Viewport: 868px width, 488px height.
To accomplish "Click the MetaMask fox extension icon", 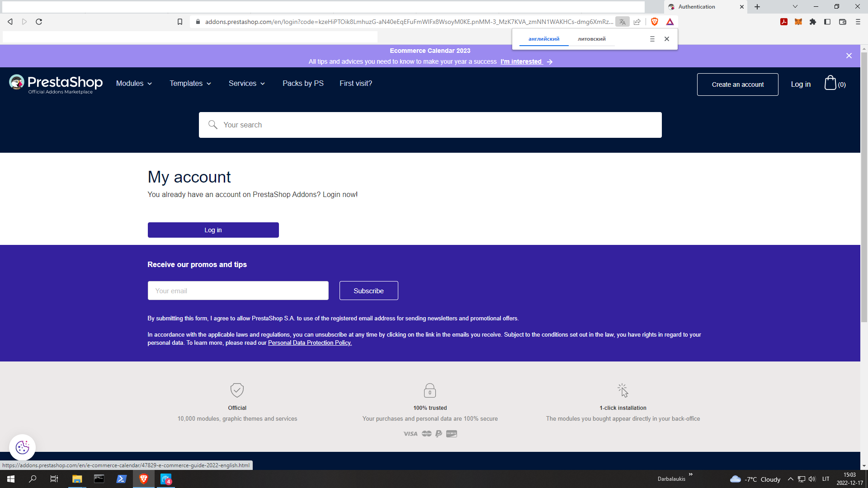I will [798, 22].
